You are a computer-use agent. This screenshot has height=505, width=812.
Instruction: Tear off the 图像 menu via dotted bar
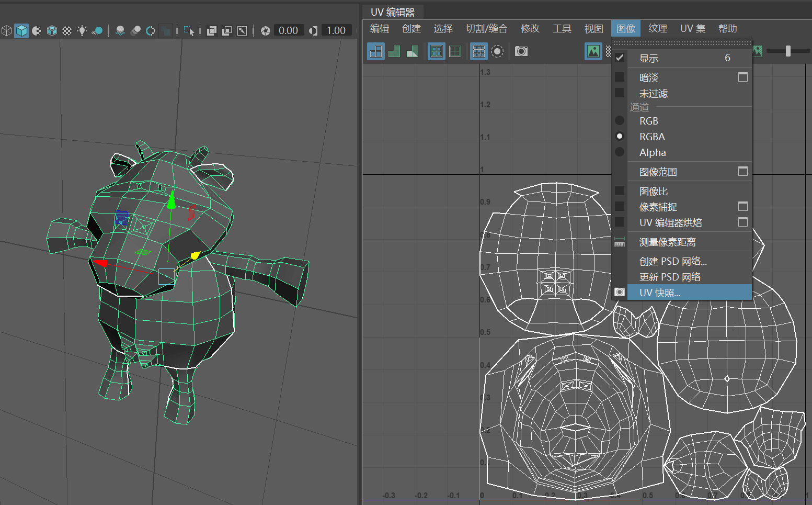[x=682, y=43]
